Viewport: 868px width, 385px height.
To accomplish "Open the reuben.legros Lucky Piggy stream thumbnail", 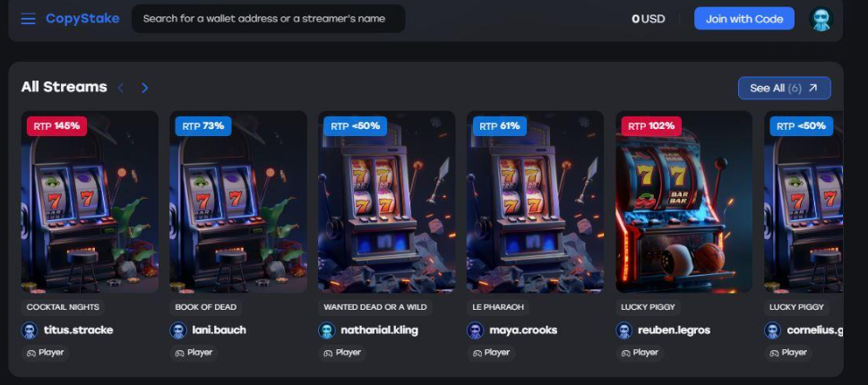I will click(683, 201).
